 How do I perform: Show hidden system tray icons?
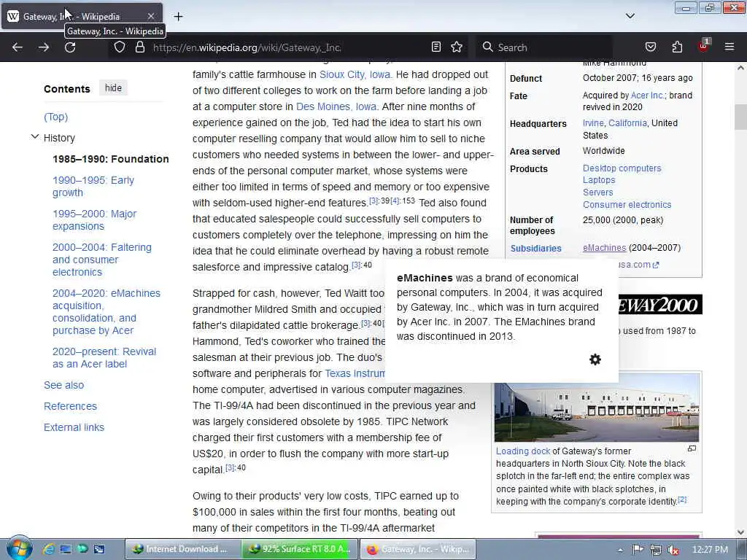[620, 550]
